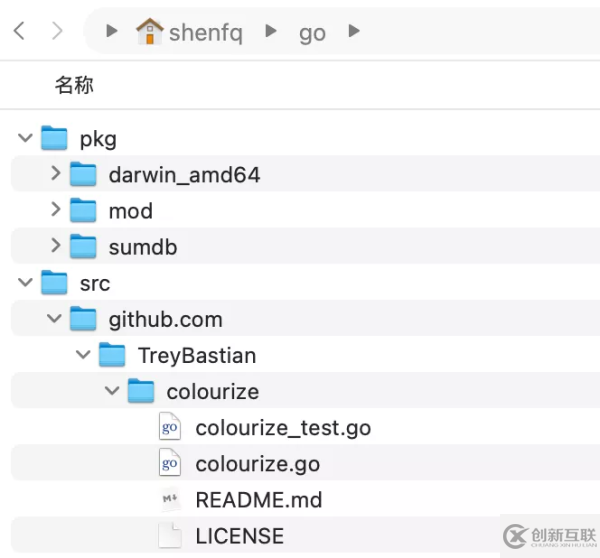Select the mod folder name

click(131, 211)
